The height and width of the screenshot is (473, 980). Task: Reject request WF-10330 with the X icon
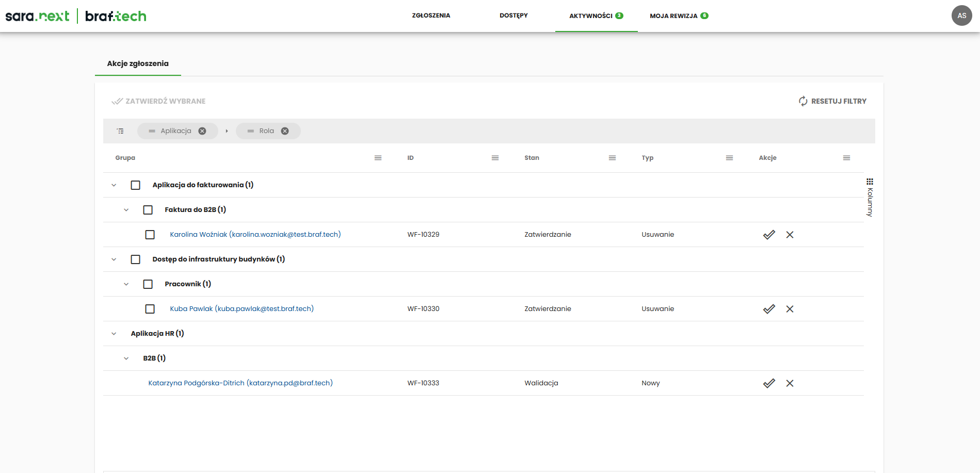click(790, 309)
